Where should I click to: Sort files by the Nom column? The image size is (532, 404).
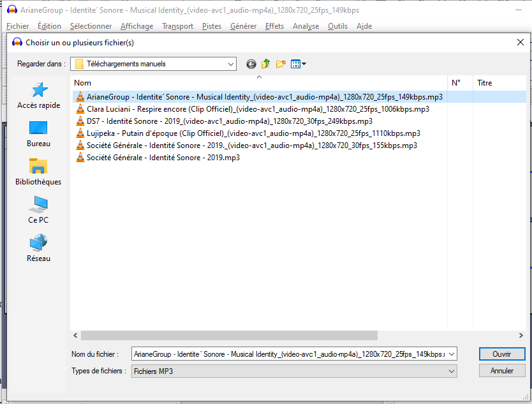[x=259, y=83]
